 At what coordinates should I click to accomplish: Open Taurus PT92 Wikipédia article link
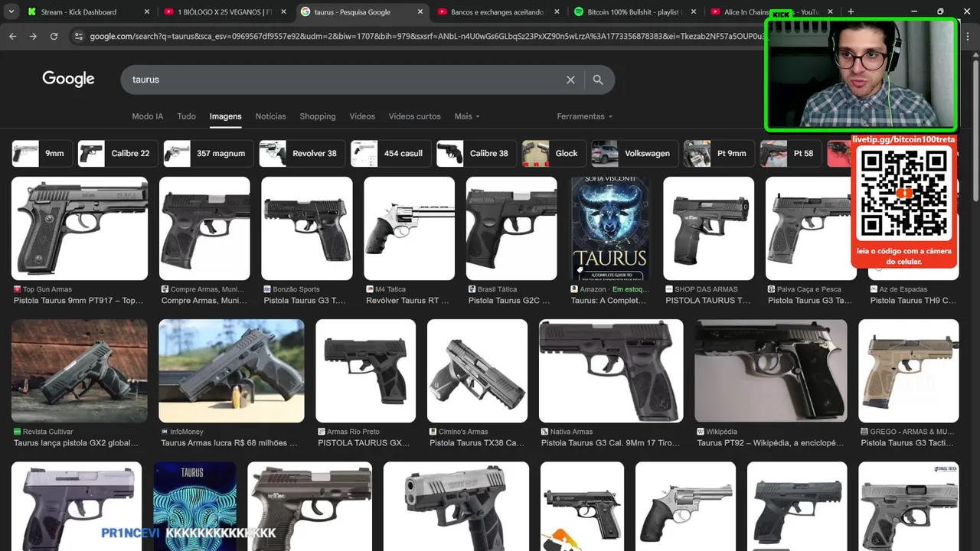[x=770, y=443]
